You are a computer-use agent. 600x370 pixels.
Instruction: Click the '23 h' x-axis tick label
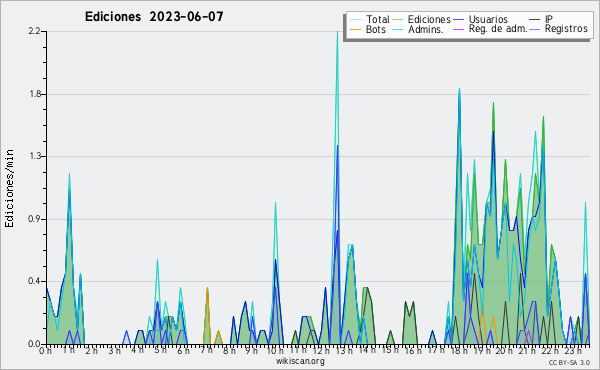click(x=573, y=350)
